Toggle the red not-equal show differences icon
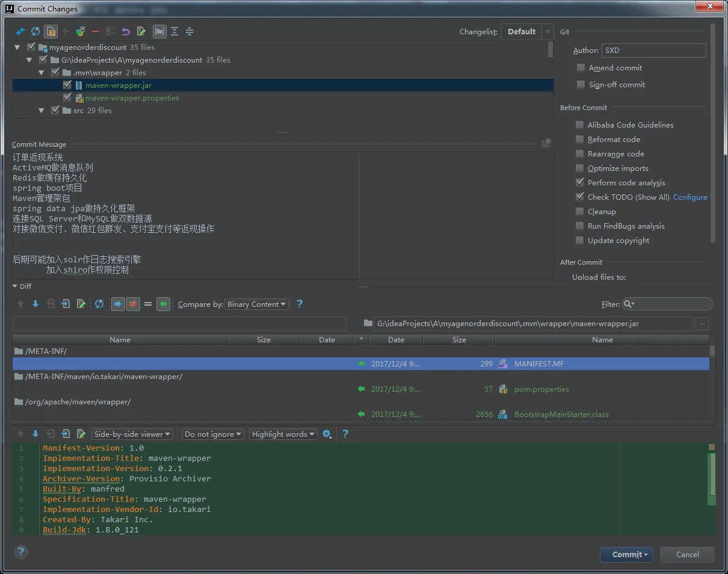This screenshot has height=574, width=728. tap(133, 304)
